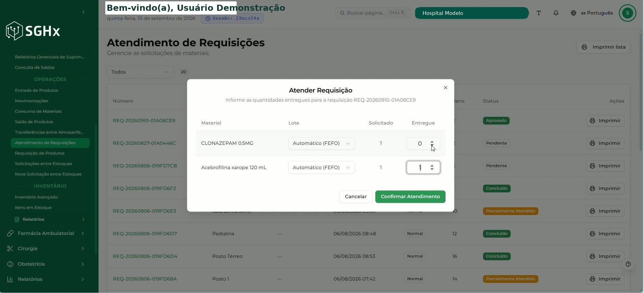Open the notifications bell
Screen dimensions: 644x293
(556, 13)
